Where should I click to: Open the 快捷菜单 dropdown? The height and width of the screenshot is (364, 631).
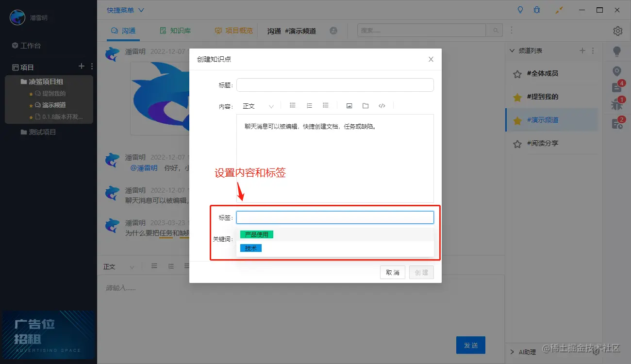(x=126, y=10)
